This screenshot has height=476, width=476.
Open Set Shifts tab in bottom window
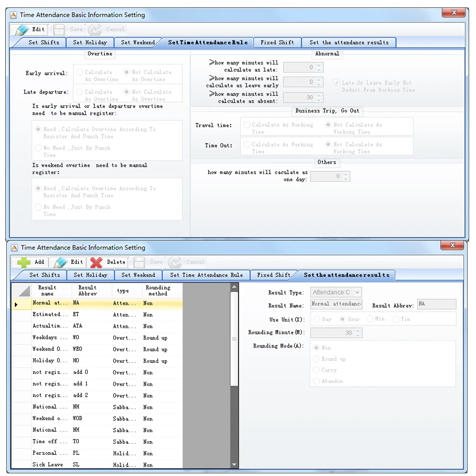coord(44,275)
